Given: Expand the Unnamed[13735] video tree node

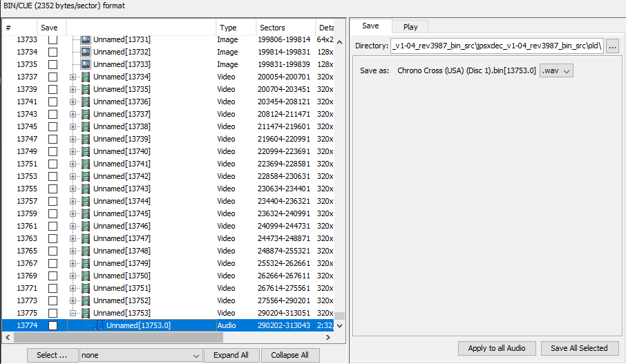Looking at the screenshot, I should click(73, 89).
